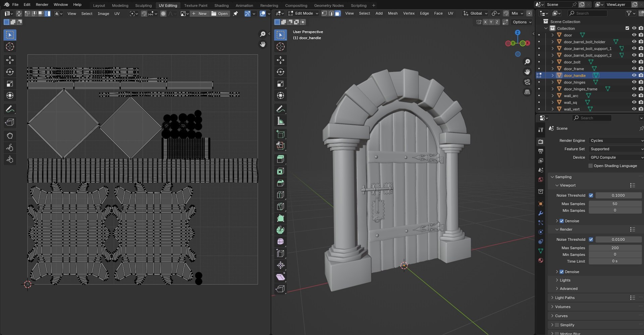Viewport: 644px width, 335px height.
Task: Toggle Viewport Noise Threshold checkbox
Action: (x=591, y=195)
